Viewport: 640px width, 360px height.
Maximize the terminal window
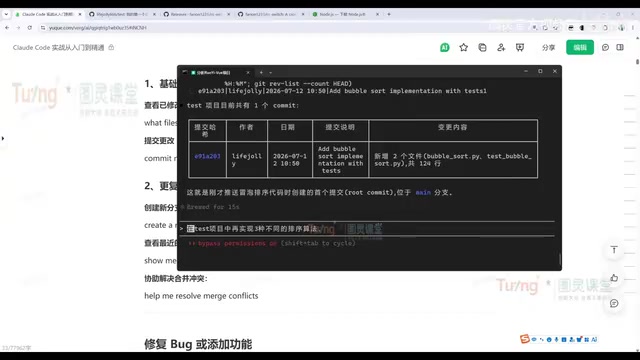point(540,71)
